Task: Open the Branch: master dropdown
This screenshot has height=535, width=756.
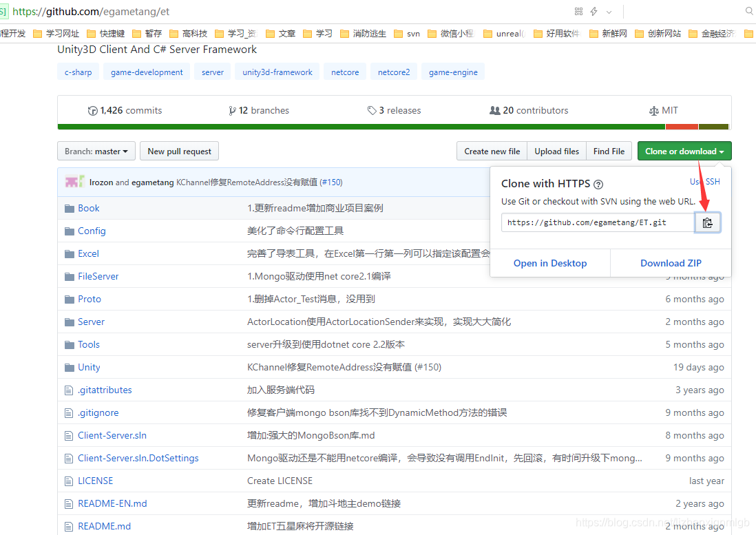Action: pyautogui.click(x=96, y=151)
